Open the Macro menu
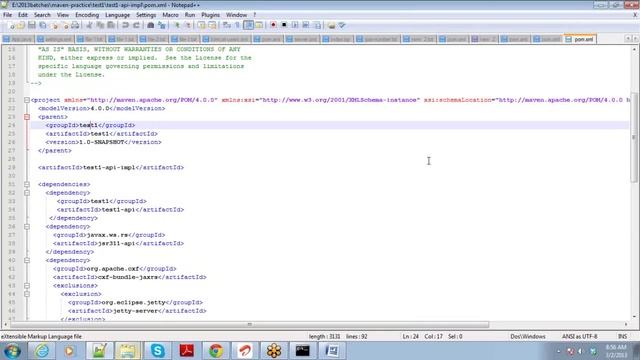Screen dimensions: 640x360 tap(170, 15)
